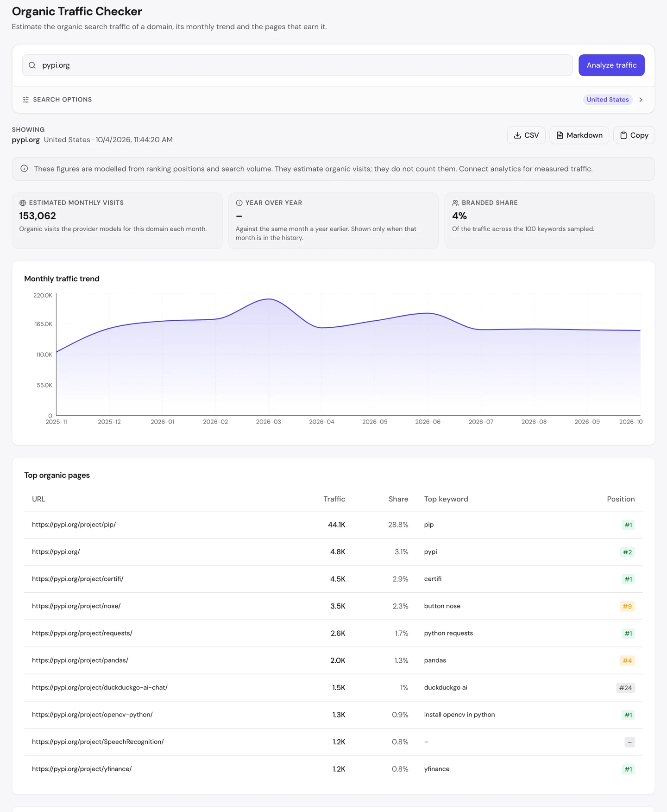Image resolution: width=667 pixels, height=812 pixels.
Task: Select the pypi.org/project/nose/ URL
Action: pos(76,606)
